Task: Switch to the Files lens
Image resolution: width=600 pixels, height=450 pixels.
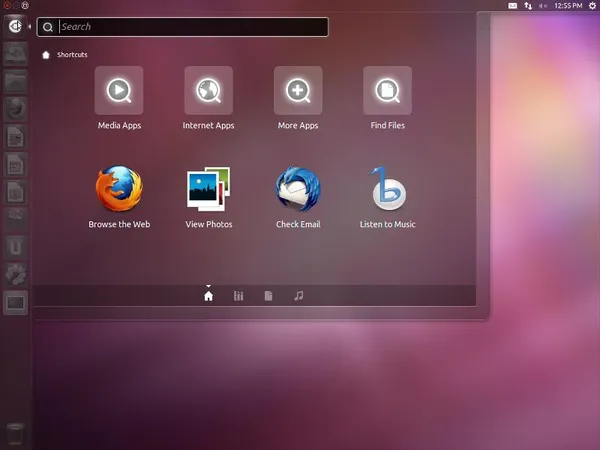Action: (269, 296)
